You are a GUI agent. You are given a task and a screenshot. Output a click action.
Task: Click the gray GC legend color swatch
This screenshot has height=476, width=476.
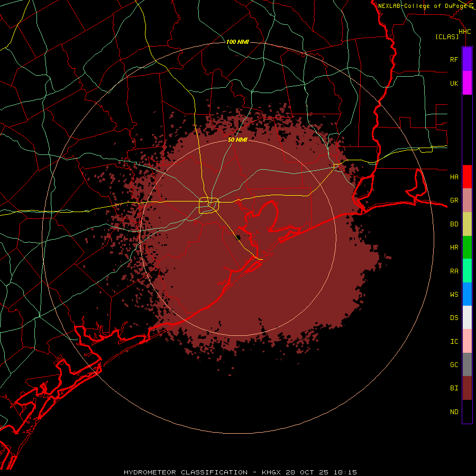[467, 364]
